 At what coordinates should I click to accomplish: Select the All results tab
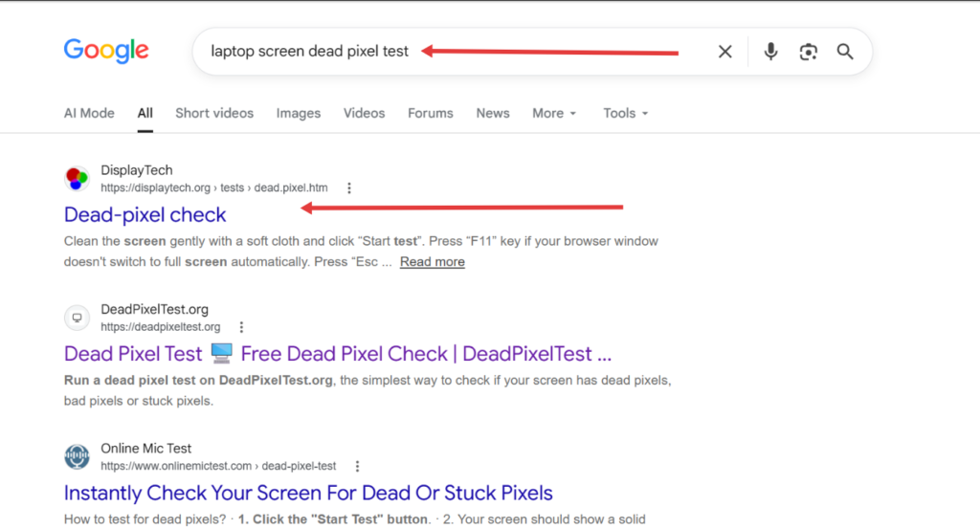click(x=145, y=113)
